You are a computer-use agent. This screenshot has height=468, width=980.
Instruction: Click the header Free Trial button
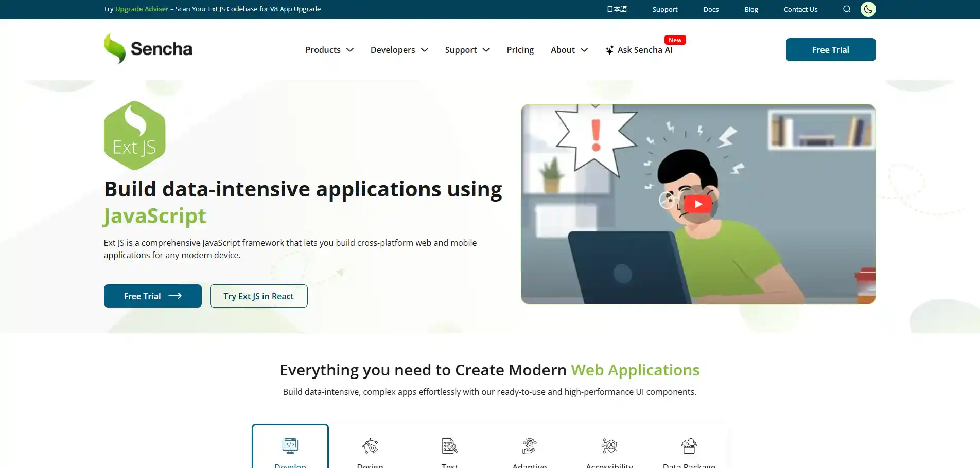[x=831, y=49]
